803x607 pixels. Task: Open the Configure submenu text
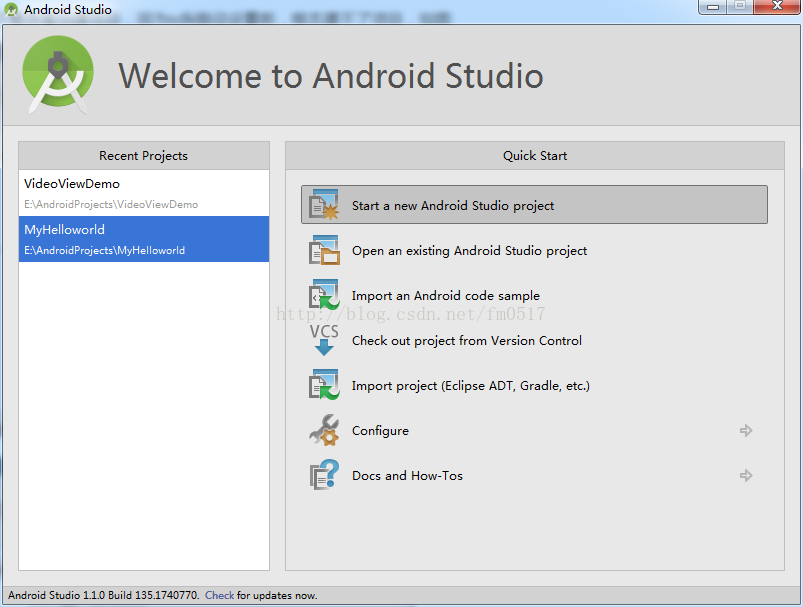pyautogui.click(x=380, y=431)
